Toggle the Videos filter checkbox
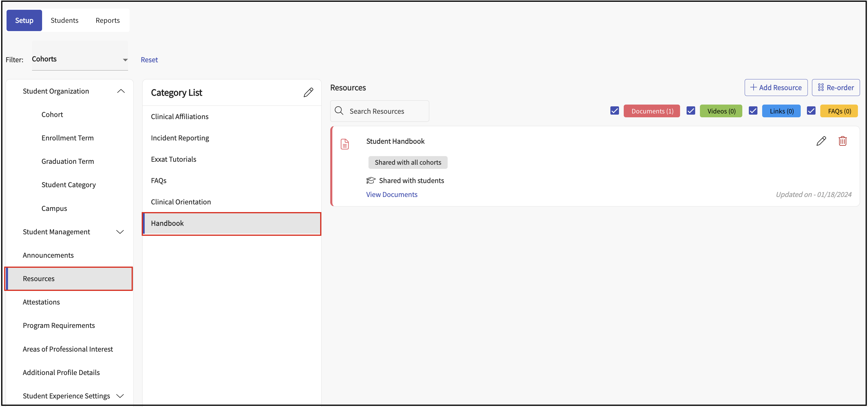 pos(690,111)
